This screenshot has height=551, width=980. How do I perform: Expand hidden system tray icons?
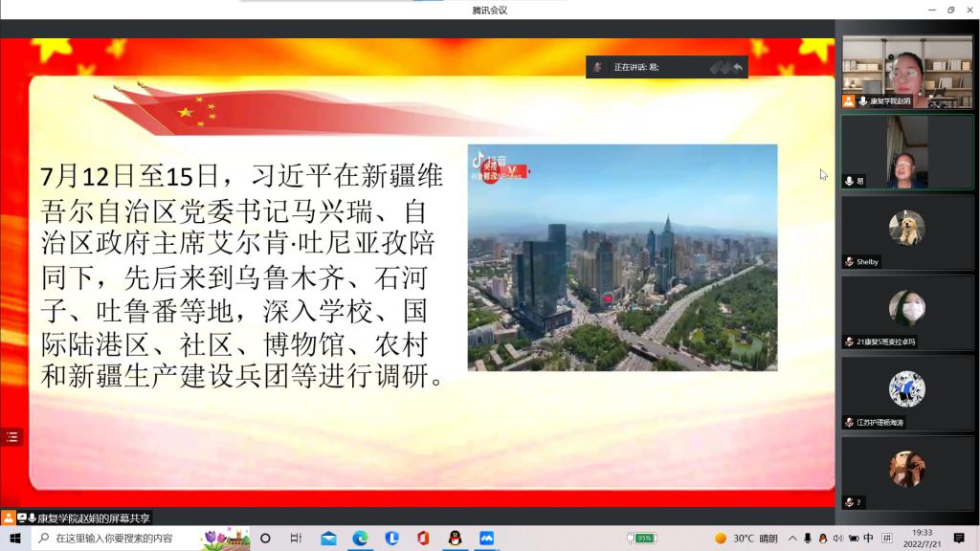[793, 539]
